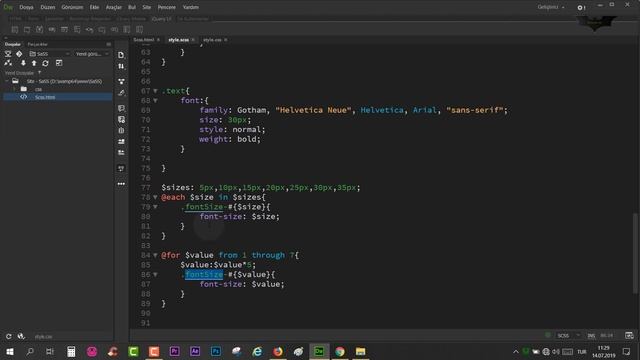The height and width of the screenshot is (360, 640).
Task: Click the apply comment icon
Action: [121, 108]
